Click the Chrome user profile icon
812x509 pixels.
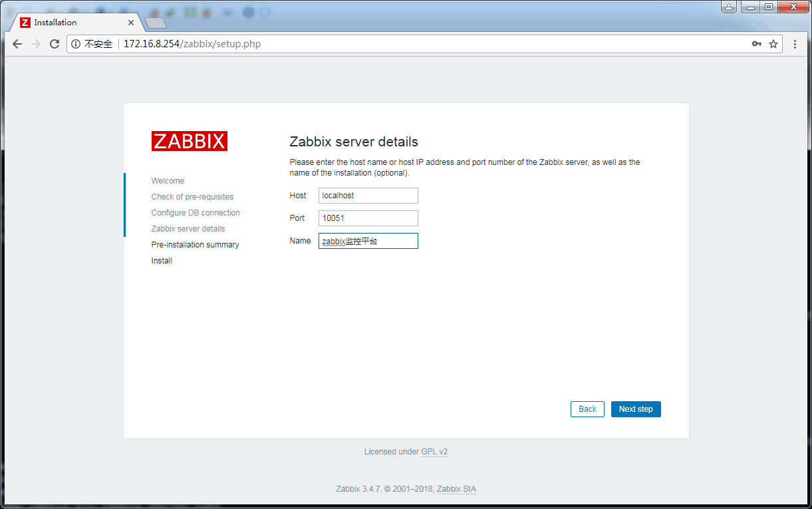click(730, 7)
